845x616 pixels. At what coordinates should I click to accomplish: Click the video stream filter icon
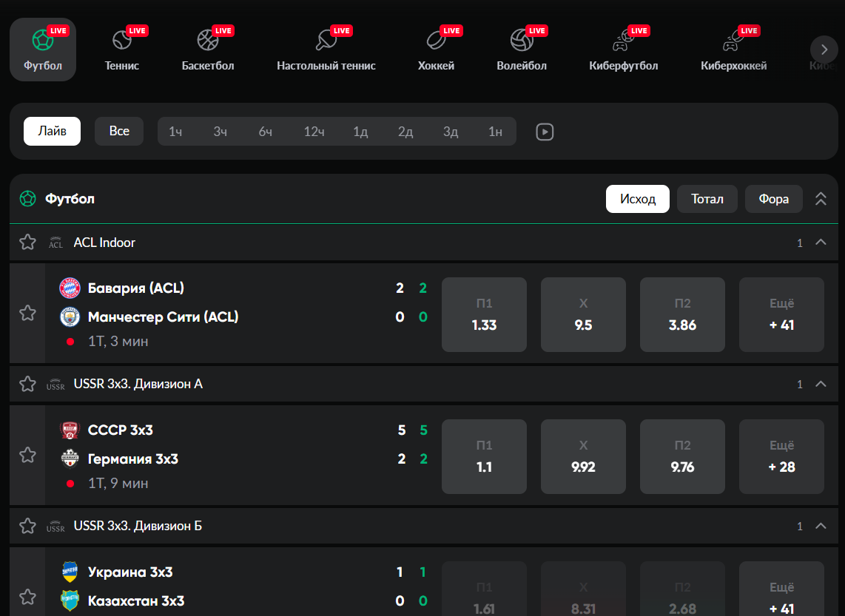click(545, 132)
